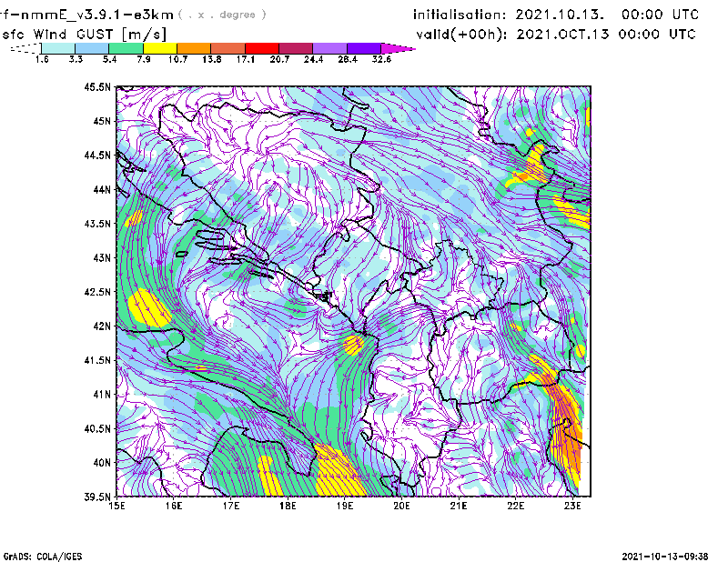Click the 'GrADS: COLA/IGES' footer credit
This screenshot has width=728, height=562.
(x=43, y=557)
